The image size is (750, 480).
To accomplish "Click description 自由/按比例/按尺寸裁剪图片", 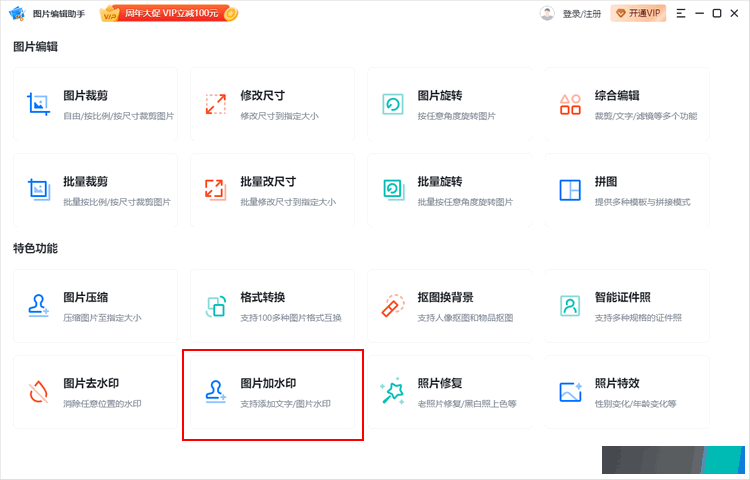I will coord(119,116).
